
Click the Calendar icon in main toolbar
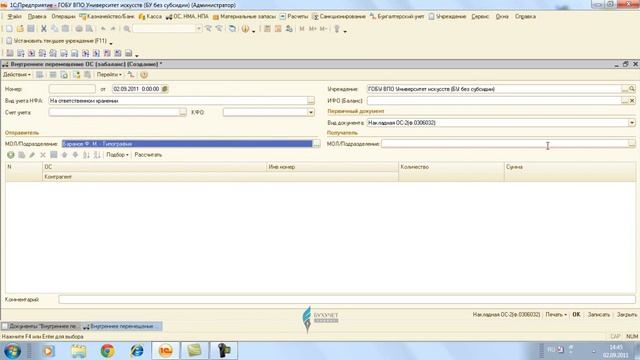click(x=278, y=29)
